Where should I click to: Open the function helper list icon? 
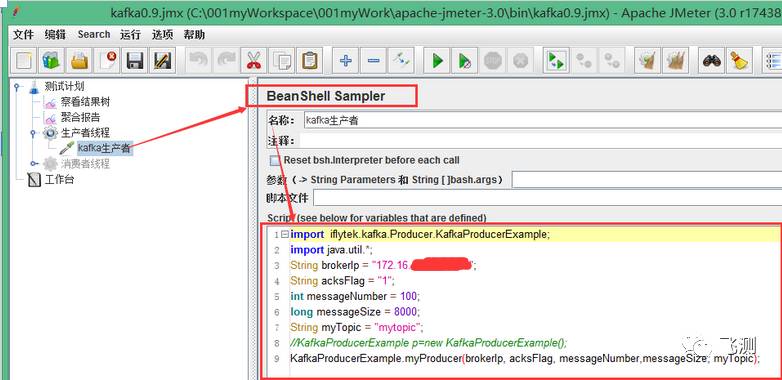click(x=773, y=61)
